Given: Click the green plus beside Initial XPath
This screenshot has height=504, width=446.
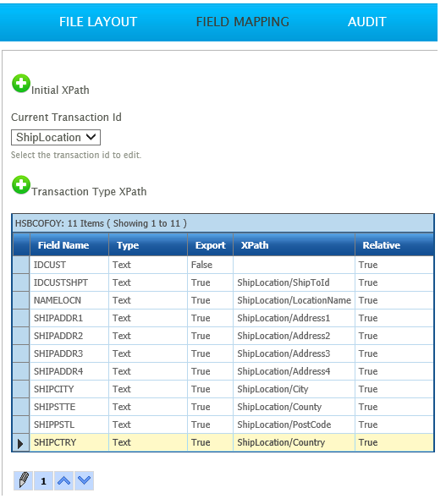Looking at the screenshot, I should [x=21, y=83].
